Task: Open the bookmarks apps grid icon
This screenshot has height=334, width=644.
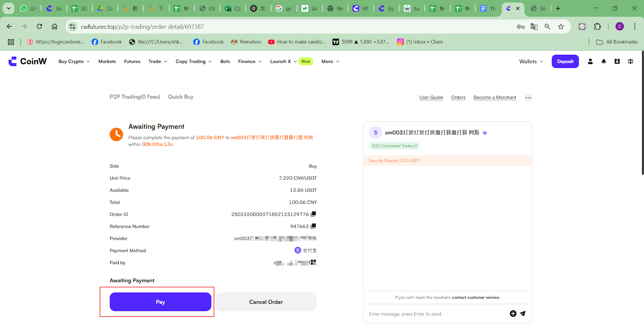Action: point(11,42)
